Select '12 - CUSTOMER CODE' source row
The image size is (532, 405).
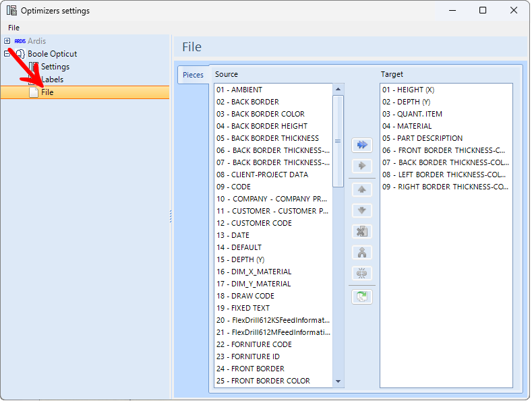[x=274, y=223]
